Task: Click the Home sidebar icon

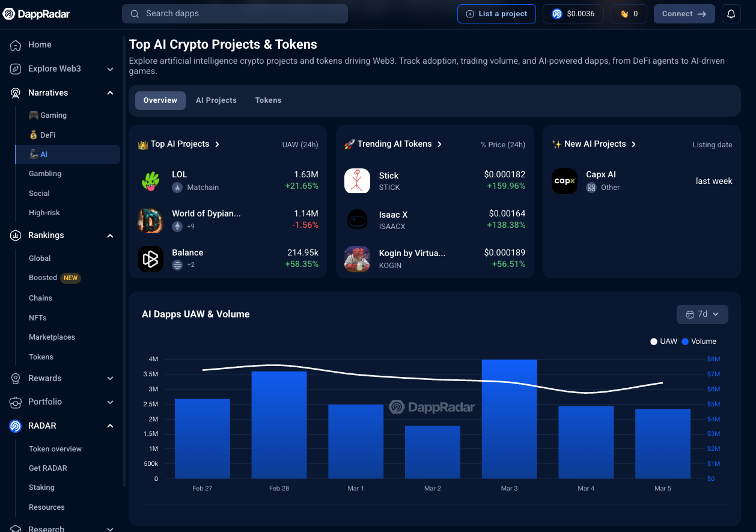Action: tap(16, 45)
